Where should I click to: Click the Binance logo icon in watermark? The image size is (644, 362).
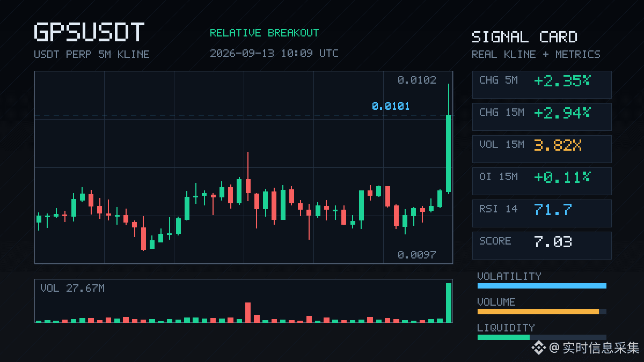pyautogui.click(x=539, y=348)
